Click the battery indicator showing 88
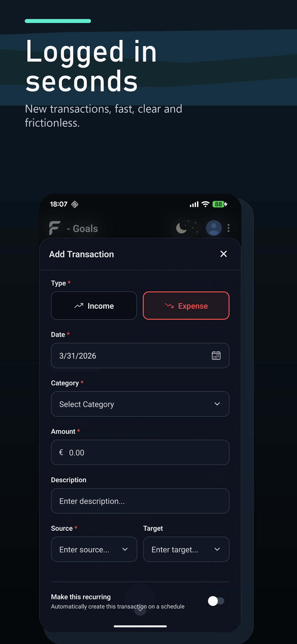 point(218,204)
